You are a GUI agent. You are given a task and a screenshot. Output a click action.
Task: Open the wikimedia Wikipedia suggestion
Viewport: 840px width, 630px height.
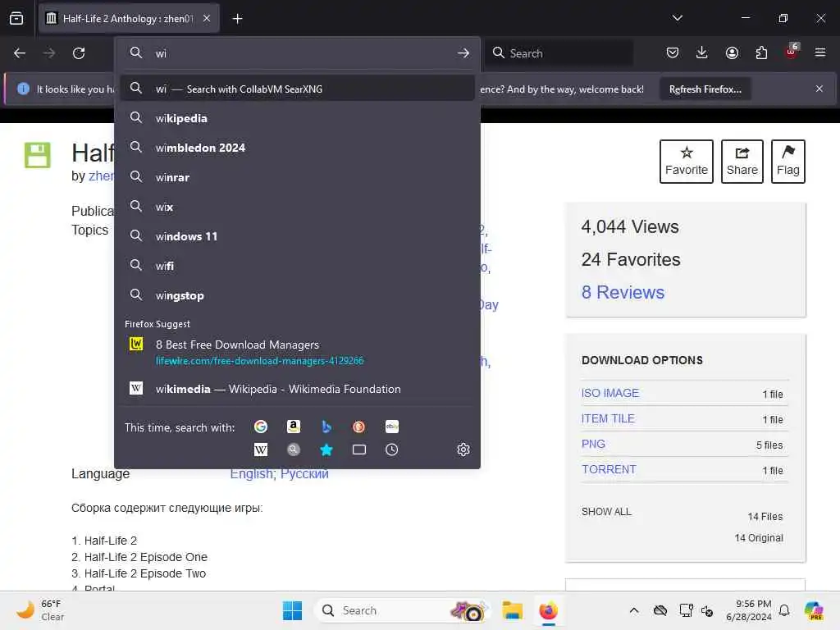297,389
